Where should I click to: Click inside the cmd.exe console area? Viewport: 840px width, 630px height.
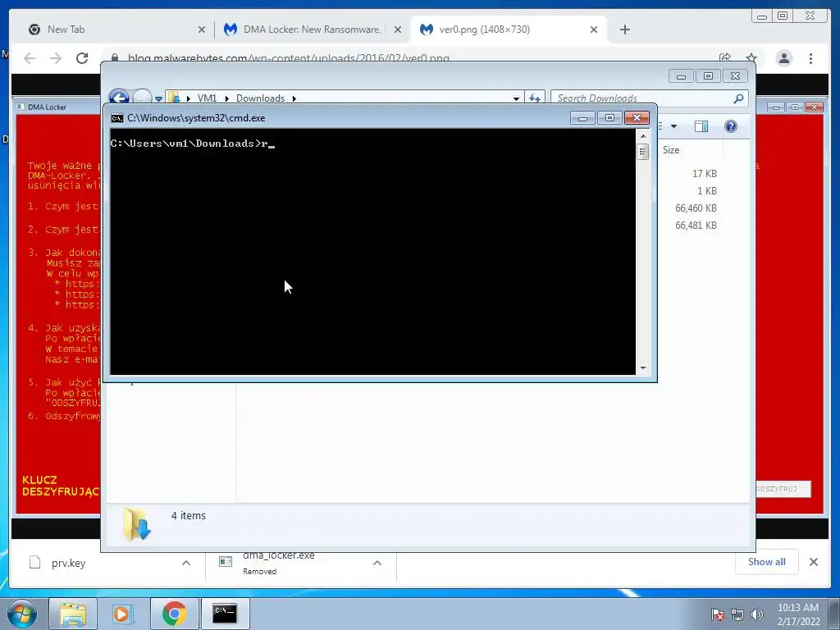tap(373, 251)
